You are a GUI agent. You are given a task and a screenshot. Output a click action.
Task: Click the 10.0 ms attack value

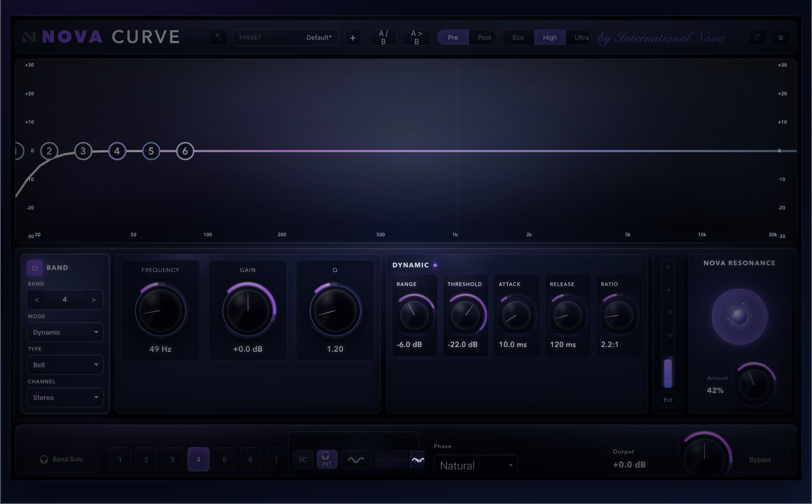pyautogui.click(x=513, y=345)
